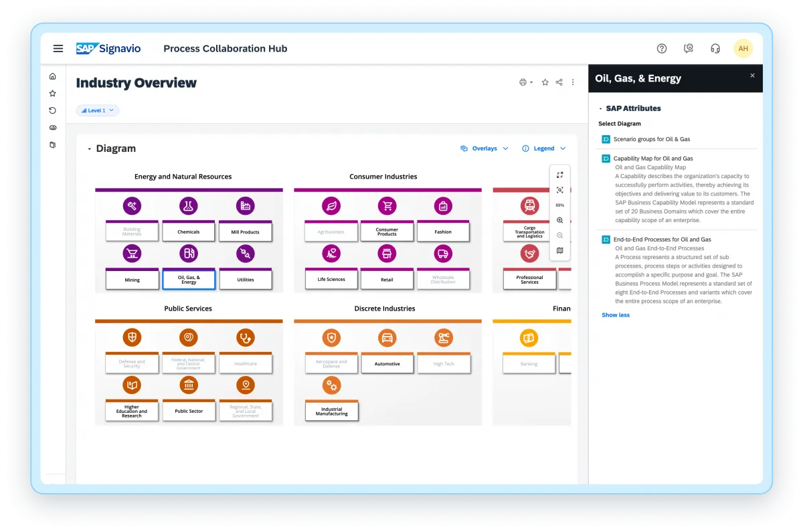
Task: Open the help question mark icon
Action: click(x=662, y=49)
